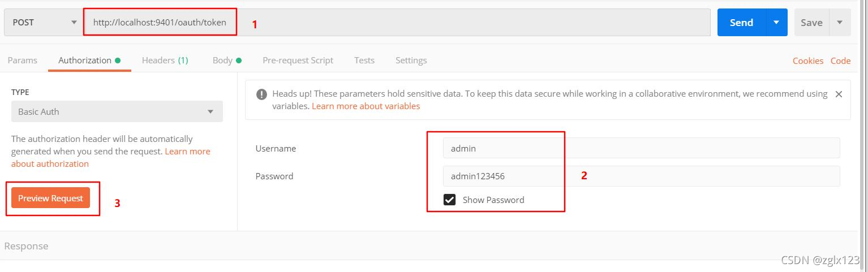
Task: Open the Body tab
Action: 227,61
